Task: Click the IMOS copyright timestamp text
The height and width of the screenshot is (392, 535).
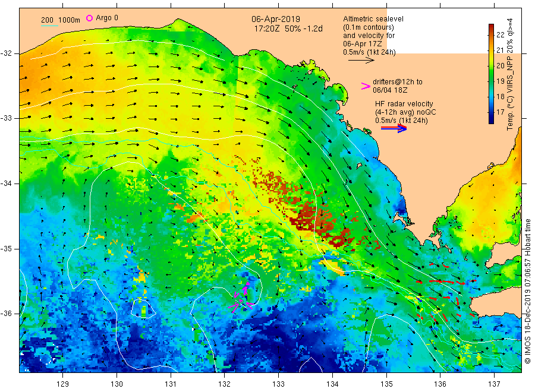Action: click(527, 292)
